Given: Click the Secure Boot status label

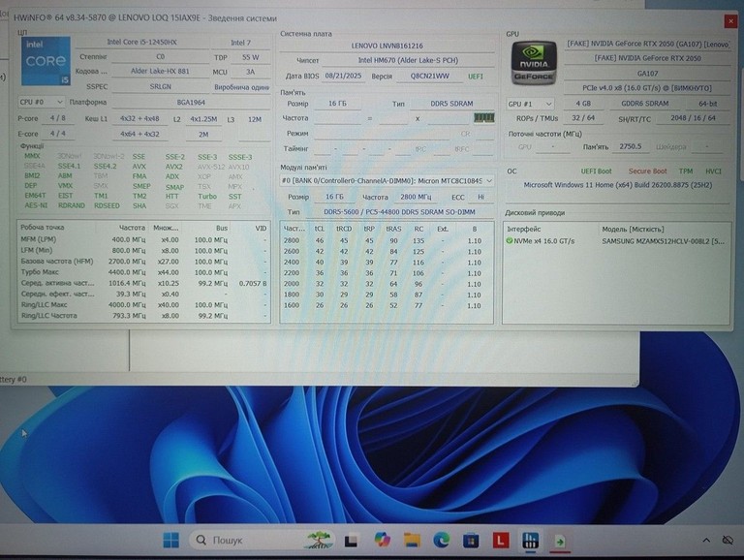Looking at the screenshot, I should click(x=647, y=171).
